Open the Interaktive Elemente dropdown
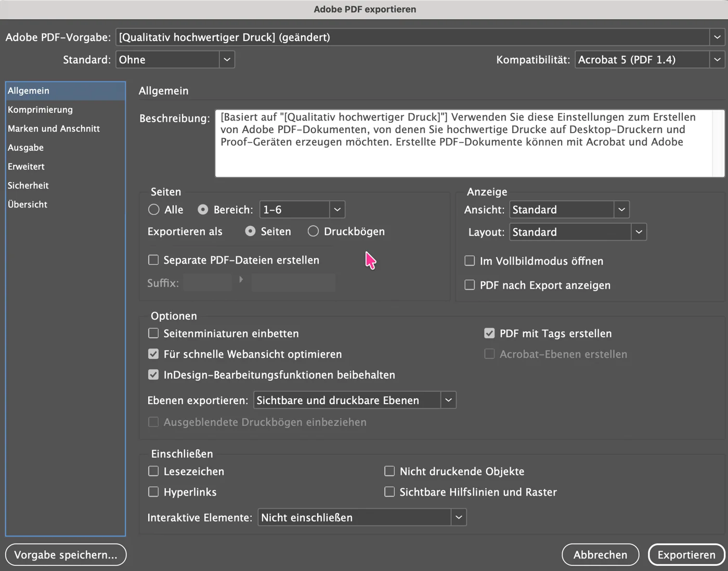Viewport: 728px width, 571px height. tap(362, 517)
